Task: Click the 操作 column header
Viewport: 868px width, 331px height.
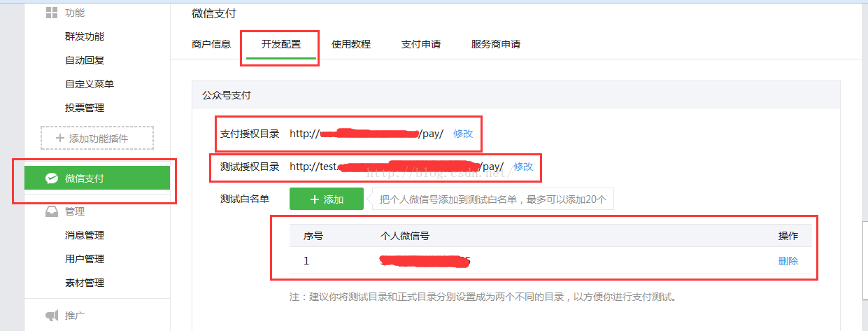Action: pos(788,236)
